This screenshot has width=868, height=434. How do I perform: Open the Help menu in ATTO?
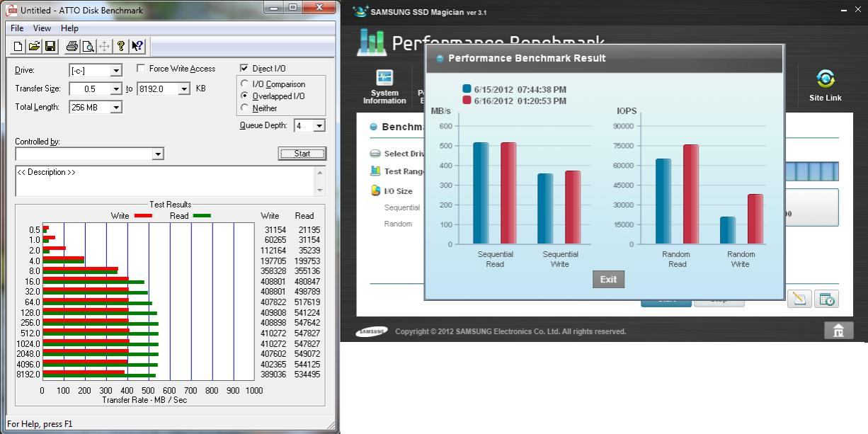pos(69,28)
